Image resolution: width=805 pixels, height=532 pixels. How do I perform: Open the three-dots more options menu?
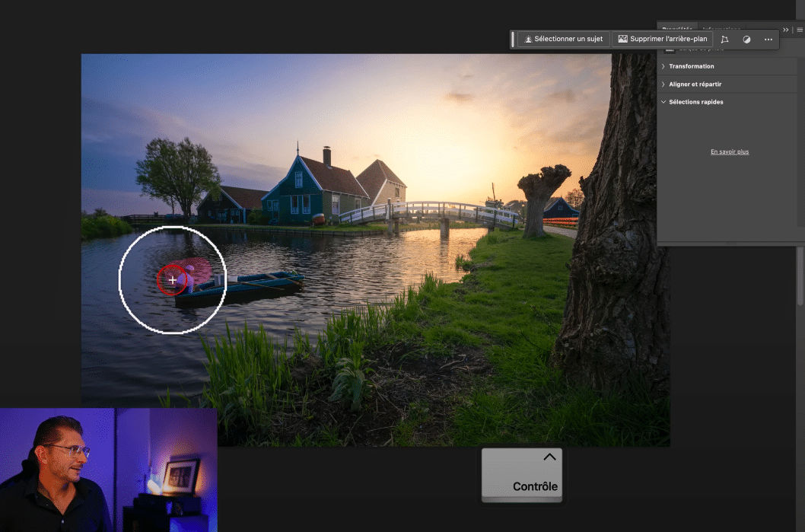pos(768,40)
